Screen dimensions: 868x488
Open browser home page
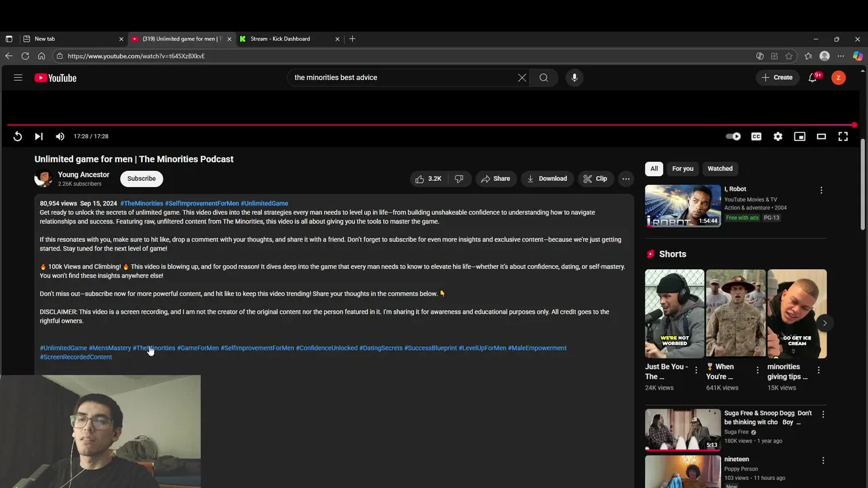41,56
